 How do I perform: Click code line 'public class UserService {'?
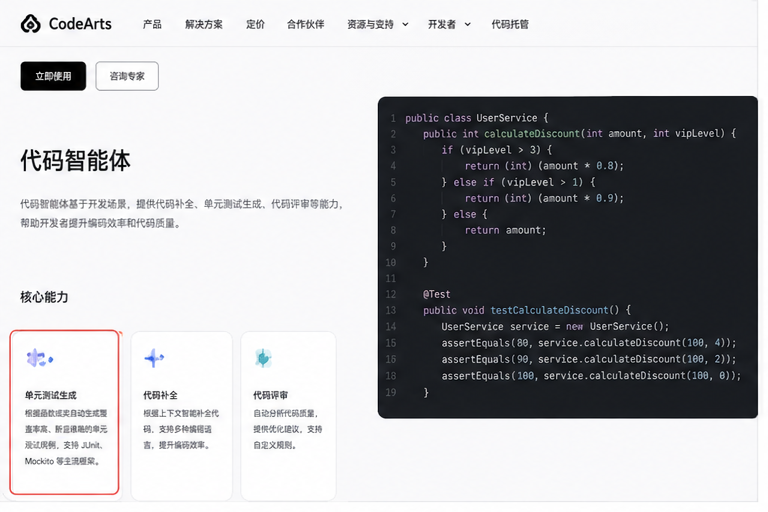(477, 118)
